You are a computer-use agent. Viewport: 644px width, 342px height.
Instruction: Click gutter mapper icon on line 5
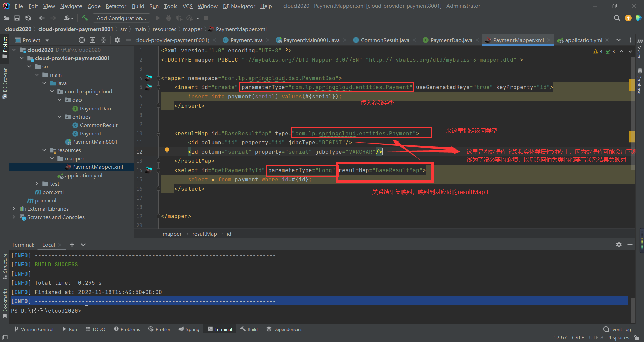click(x=148, y=87)
